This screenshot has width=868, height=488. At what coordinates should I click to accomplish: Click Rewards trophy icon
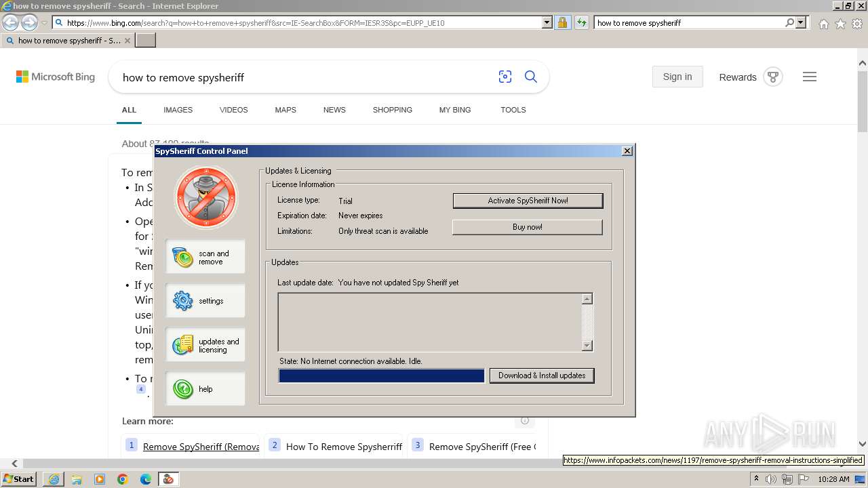(x=773, y=77)
